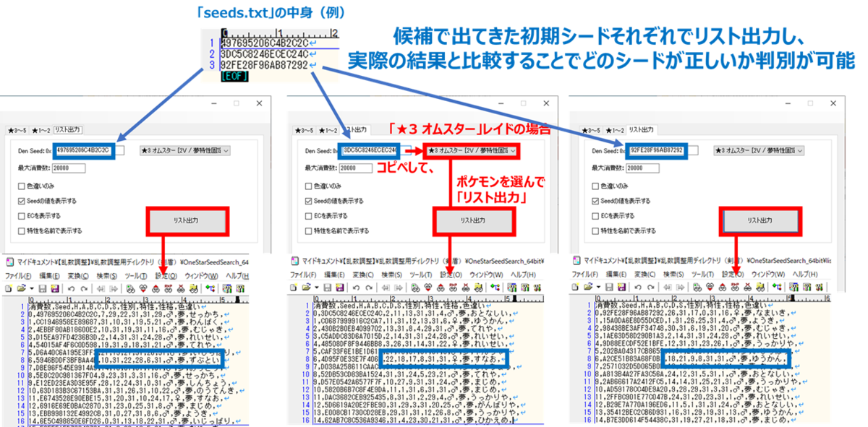
Task: Undo the last edit with the undo arrow
Action: (71, 288)
